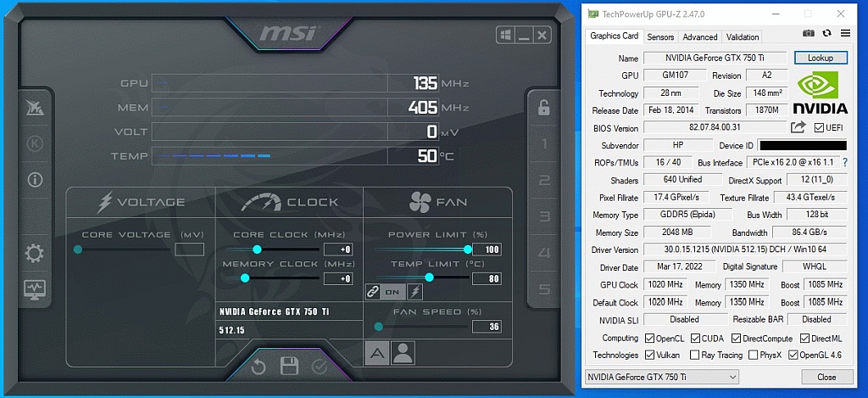868x398 pixels.
Task: Click the Close button in GPU-Z
Action: (826, 377)
